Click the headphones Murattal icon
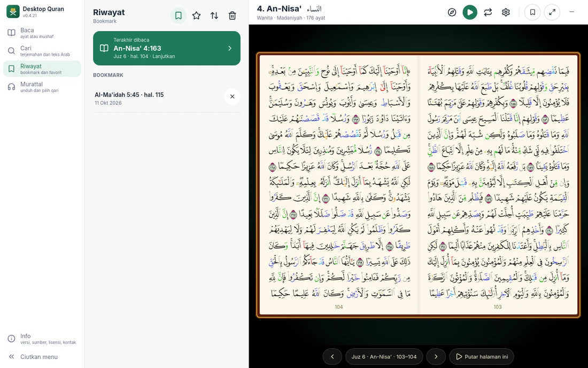Viewport: 588px width, 368px height. 12,87
